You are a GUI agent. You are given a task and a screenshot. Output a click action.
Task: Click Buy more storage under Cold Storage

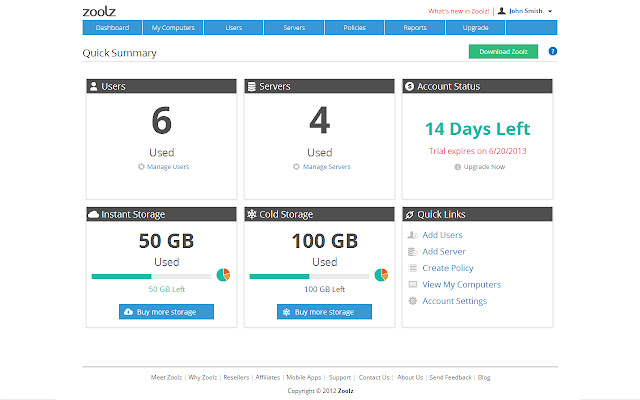point(324,312)
